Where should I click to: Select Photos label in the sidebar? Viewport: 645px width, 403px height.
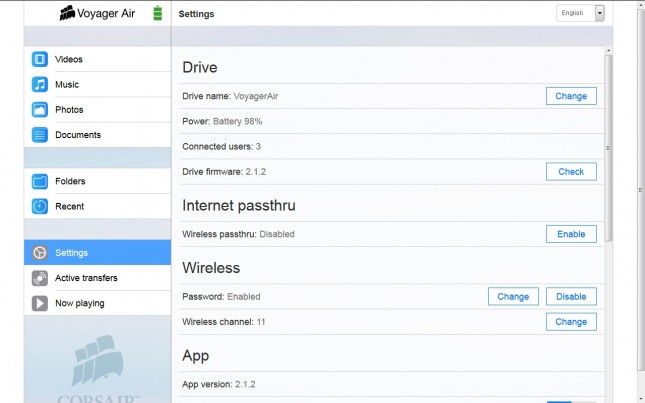(x=69, y=110)
